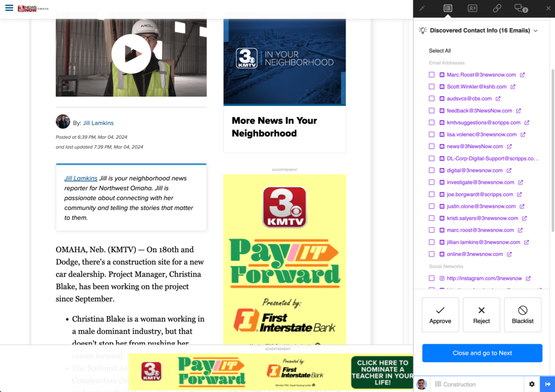The width and height of the screenshot is (555, 392).
Task: Check the news@3NewsNow.com checkbox
Action: [x=431, y=146]
